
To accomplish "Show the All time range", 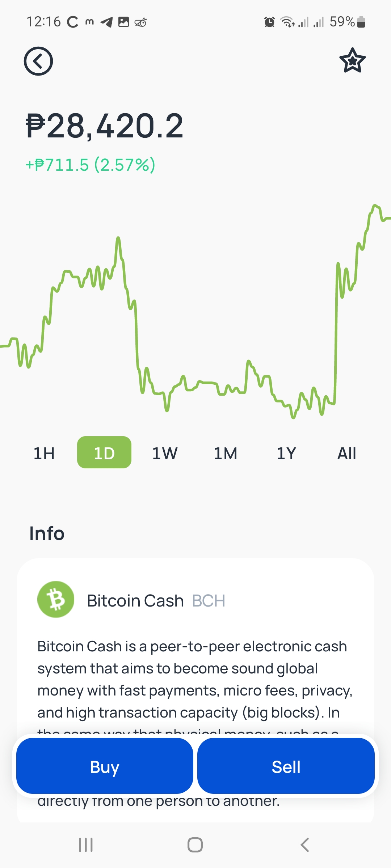I will pyautogui.click(x=347, y=453).
